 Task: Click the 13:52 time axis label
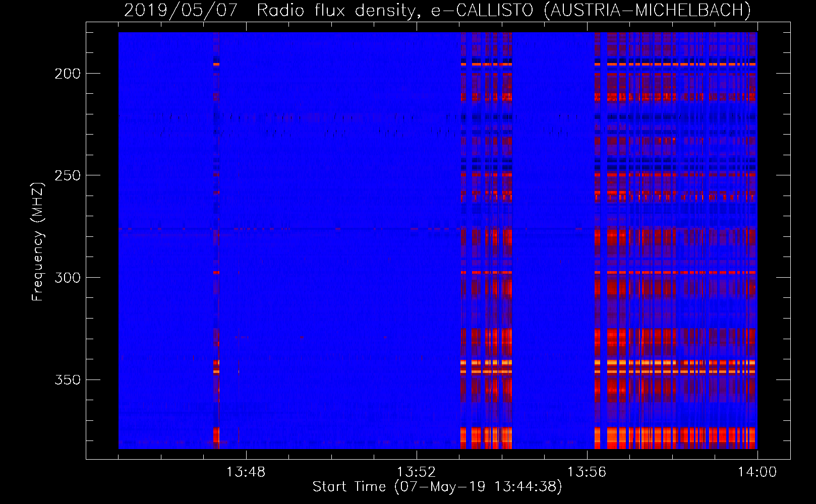click(416, 472)
